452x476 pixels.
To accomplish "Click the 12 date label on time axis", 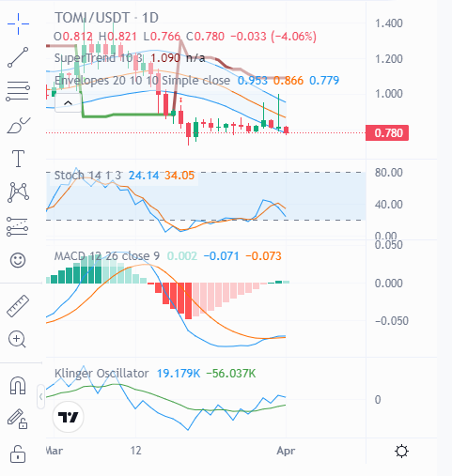I will (135, 451).
